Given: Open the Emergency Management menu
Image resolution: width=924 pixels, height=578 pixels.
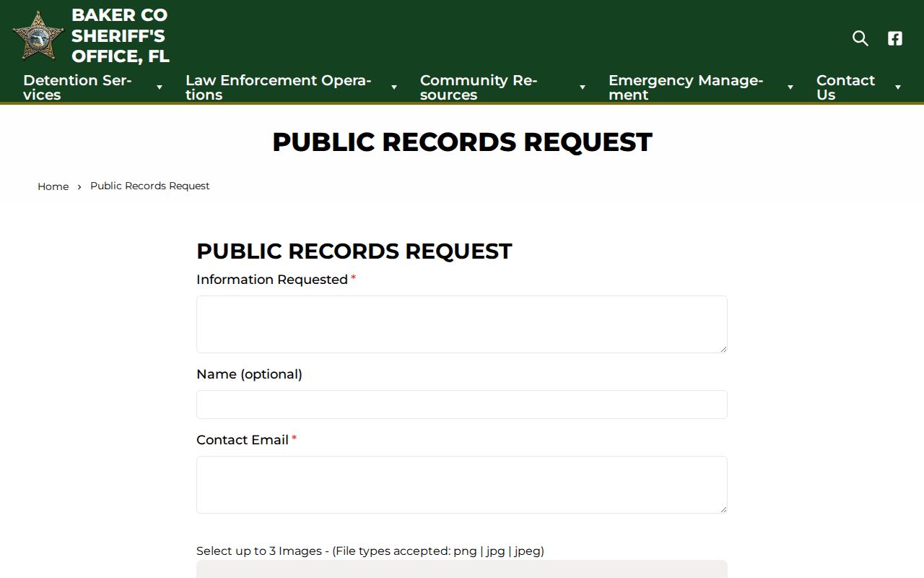Looking at the screenshot, I should click(686, 87).
